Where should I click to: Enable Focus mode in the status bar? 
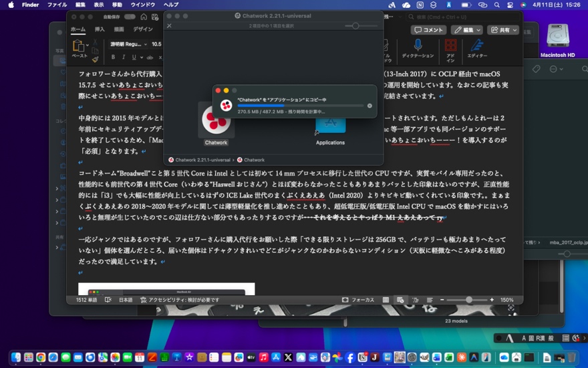(x=358, y=300)
